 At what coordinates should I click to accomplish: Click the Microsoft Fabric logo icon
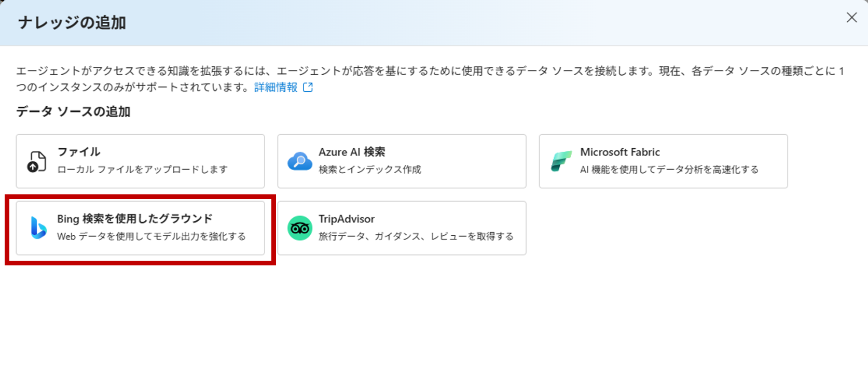[x=561, y=162]
